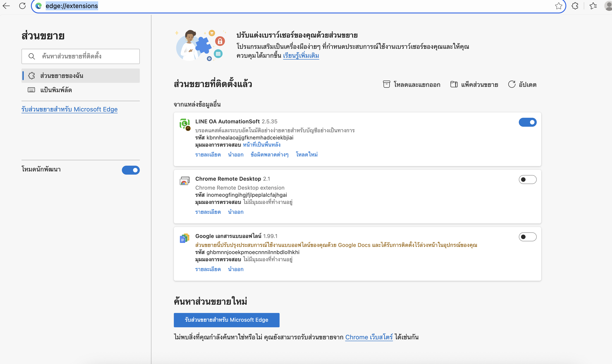Viewport: 612px width, 364px height.
Task: Open แป้นพิมพ์ลัด keyboard shortcuts sidebar item
Action: pyautogui.click(x=56, y=90)
